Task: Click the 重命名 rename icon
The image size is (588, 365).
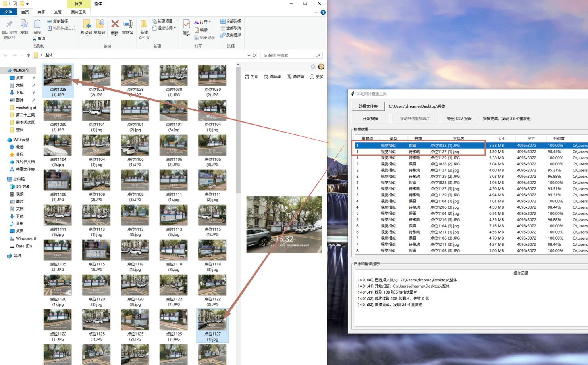Action: tap(128, 25)
